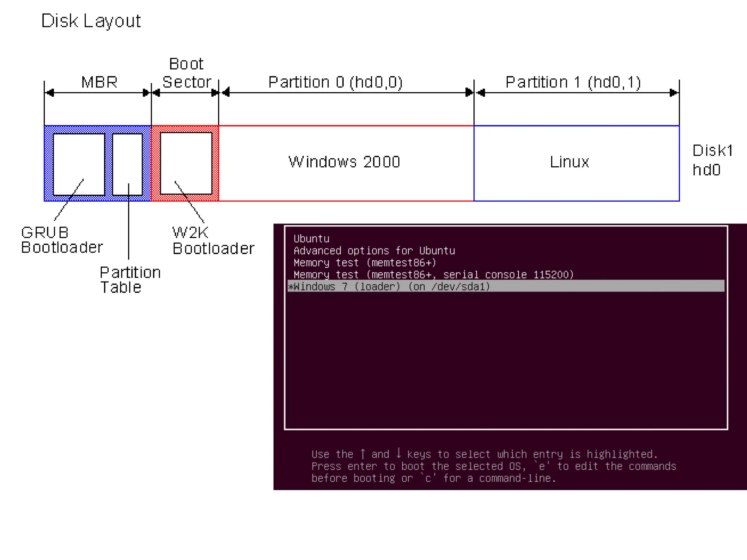Click the Boot Sector label
Screen dimensions: 747x560
click(186, 73)
